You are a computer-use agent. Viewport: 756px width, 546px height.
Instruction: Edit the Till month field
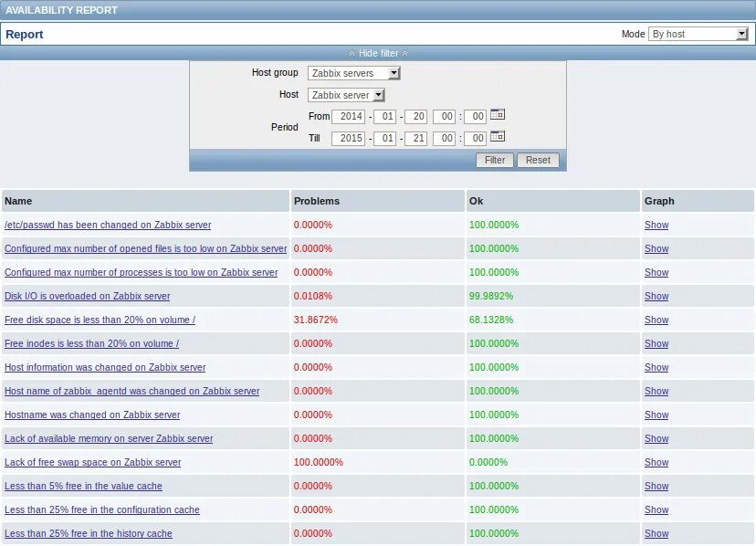tap(385, 139)
